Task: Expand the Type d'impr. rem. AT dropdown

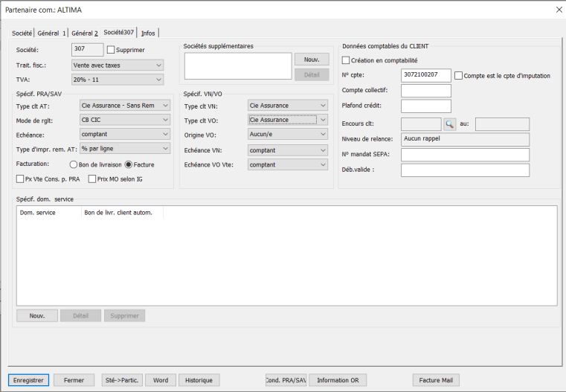Action: (124, 148)
